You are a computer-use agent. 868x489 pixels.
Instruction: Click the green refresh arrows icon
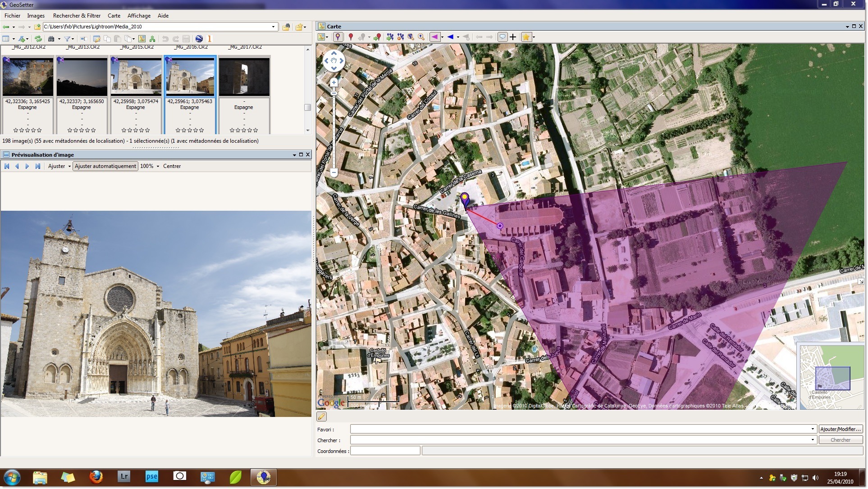pos(38,39)
